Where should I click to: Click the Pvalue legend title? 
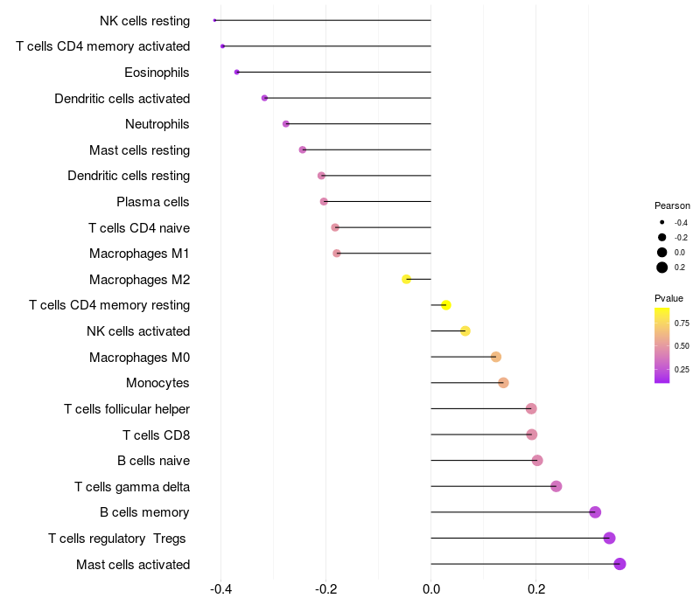coord(668,298)
